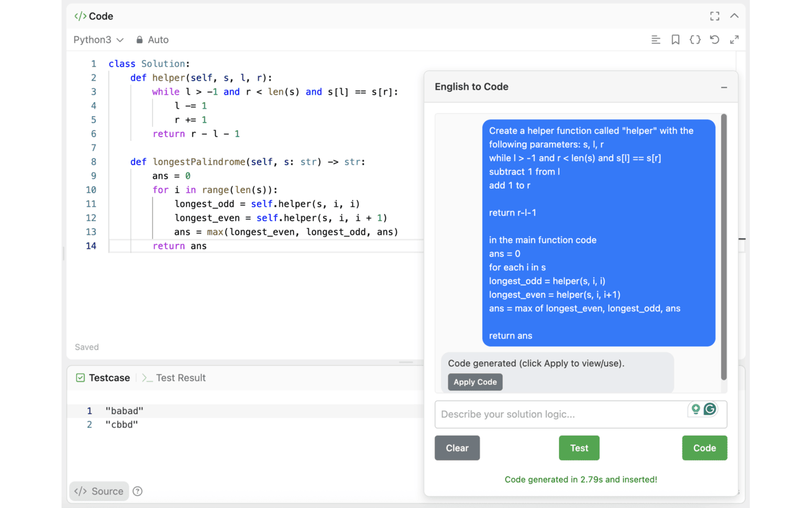Click the Grammarly icon in input box
This screenshot has height=508, width=812.
710,409
